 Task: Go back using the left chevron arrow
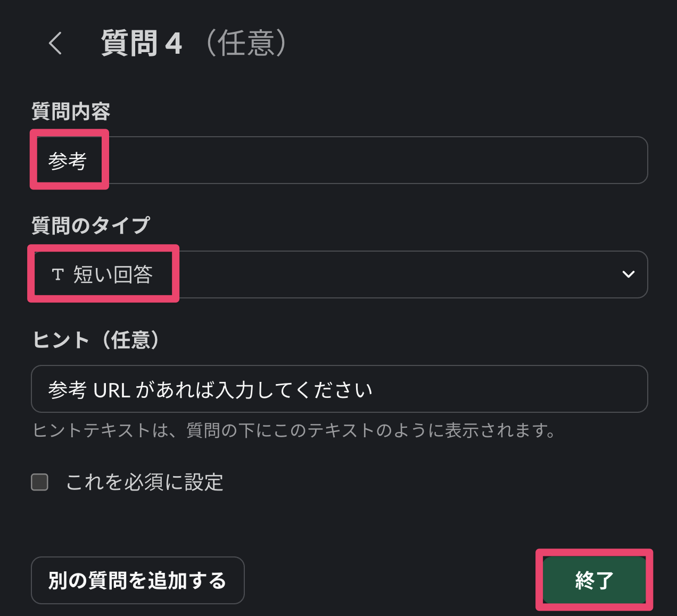(55, 43)
